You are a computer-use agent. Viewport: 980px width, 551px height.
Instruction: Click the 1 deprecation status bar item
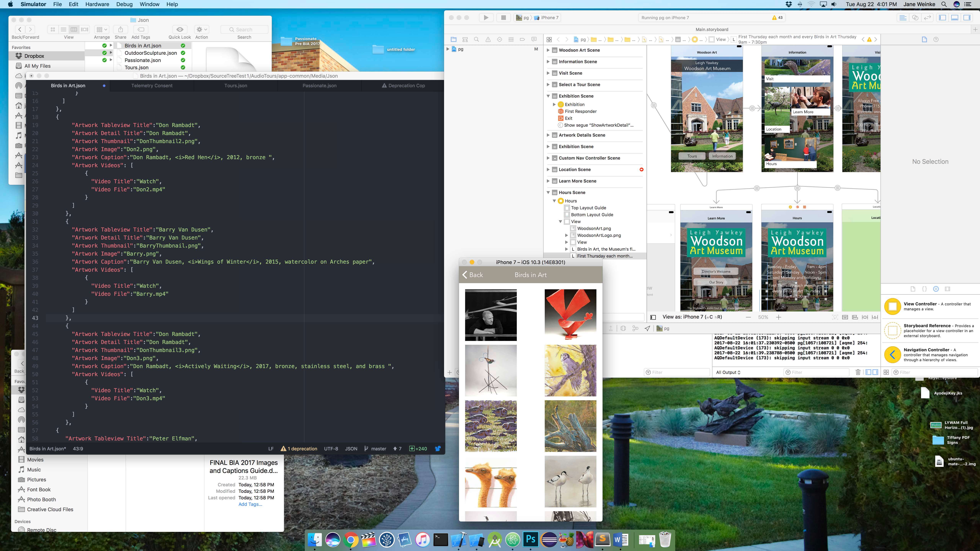tap(299, 449)
